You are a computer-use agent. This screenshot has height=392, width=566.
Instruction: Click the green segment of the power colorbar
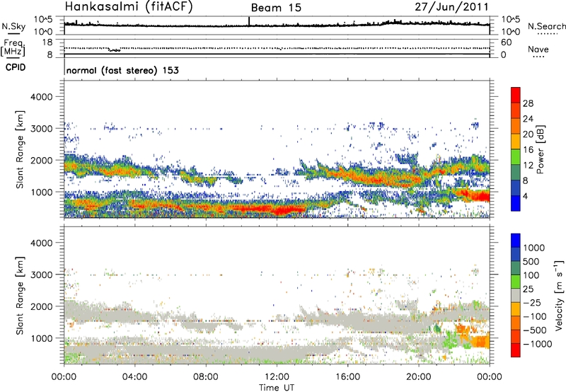tap(516, 157)
